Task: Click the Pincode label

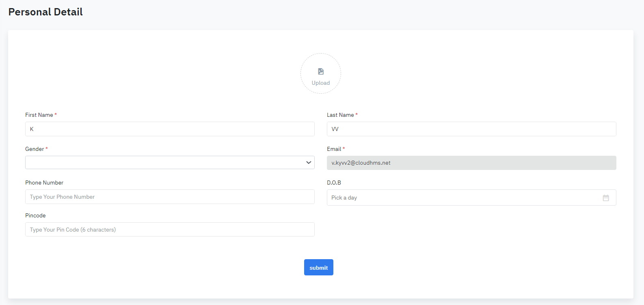Action: 35,215
